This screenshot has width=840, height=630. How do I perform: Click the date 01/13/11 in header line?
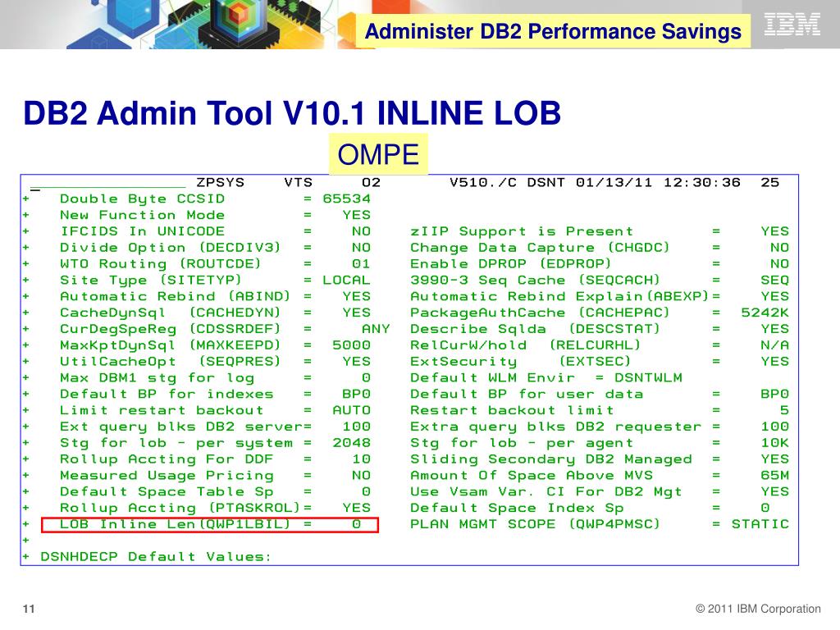pos(614,183)
